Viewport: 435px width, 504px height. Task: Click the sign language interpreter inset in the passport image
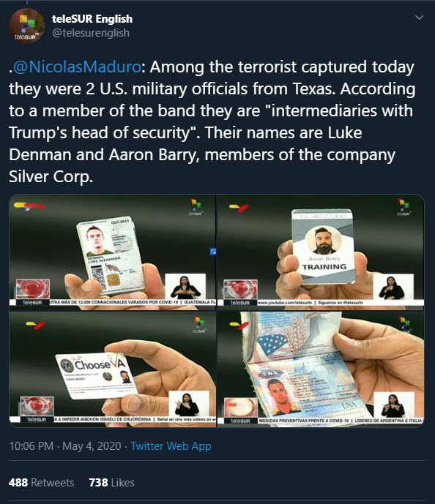394,405
